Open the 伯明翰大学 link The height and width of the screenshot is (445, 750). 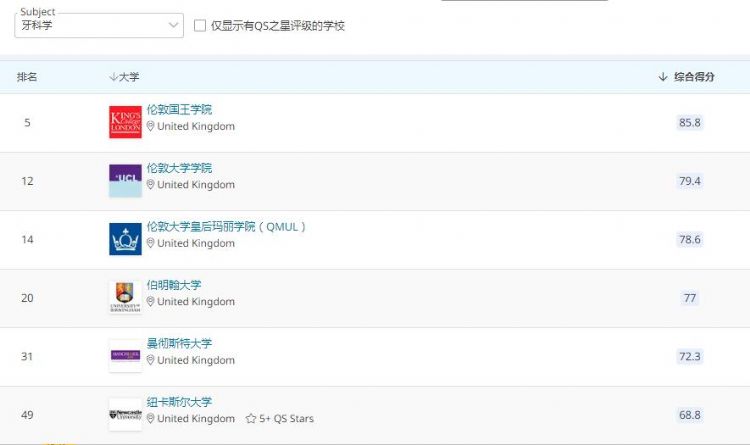(174, 285)
